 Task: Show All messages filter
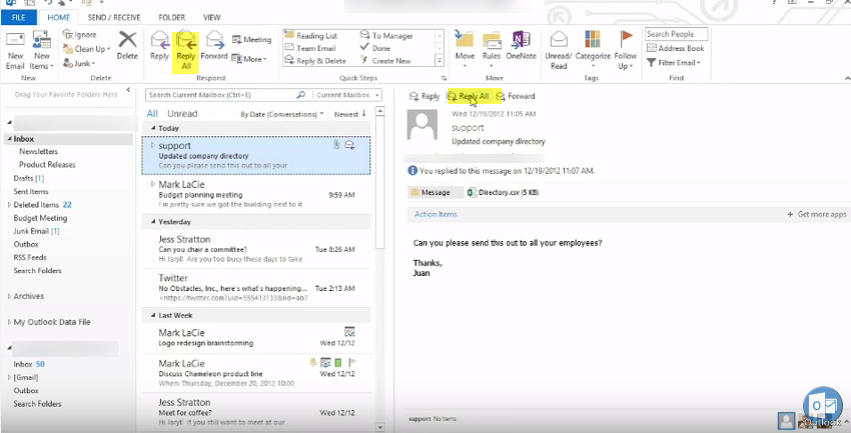tap(153, 114)
